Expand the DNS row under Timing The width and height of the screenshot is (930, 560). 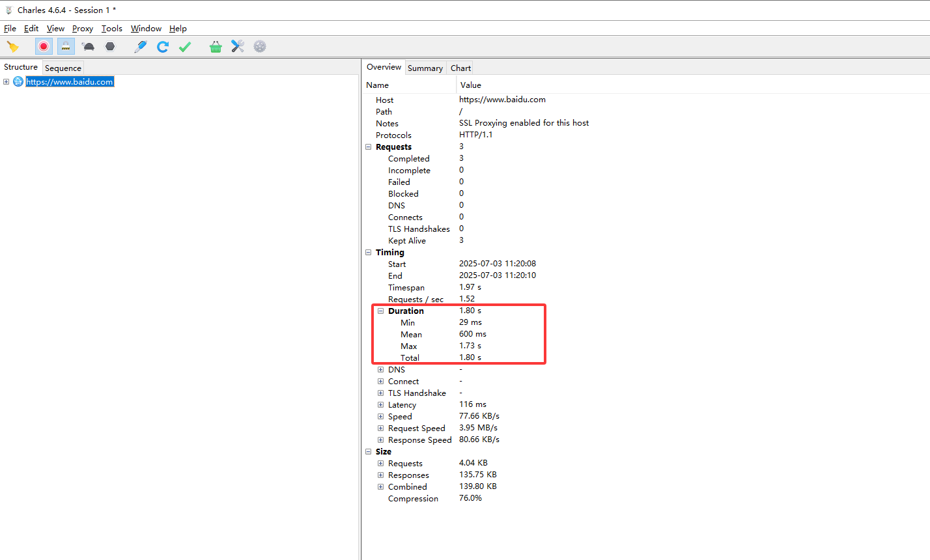click(x=381, y=370)
